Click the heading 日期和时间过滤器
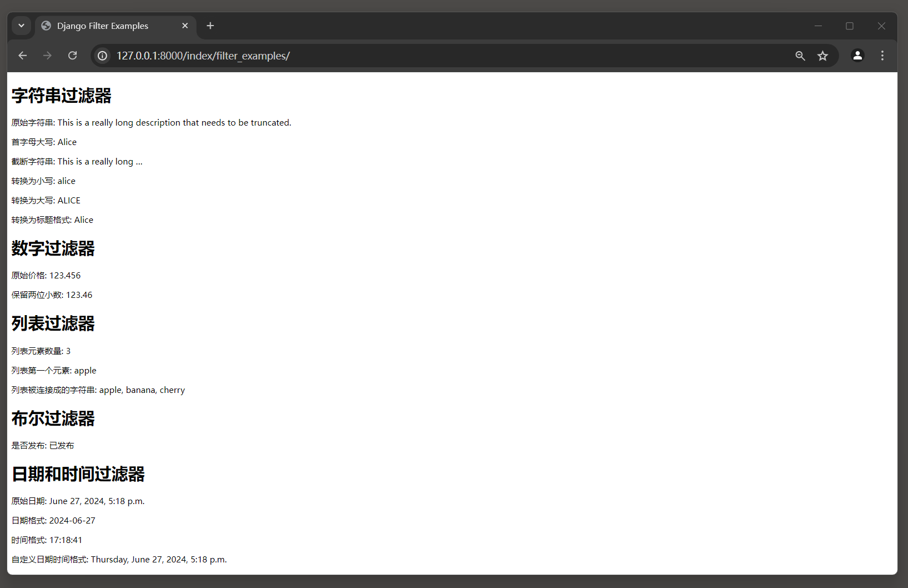908x588 pixels. pyautogui.click(x=78, y=474)
